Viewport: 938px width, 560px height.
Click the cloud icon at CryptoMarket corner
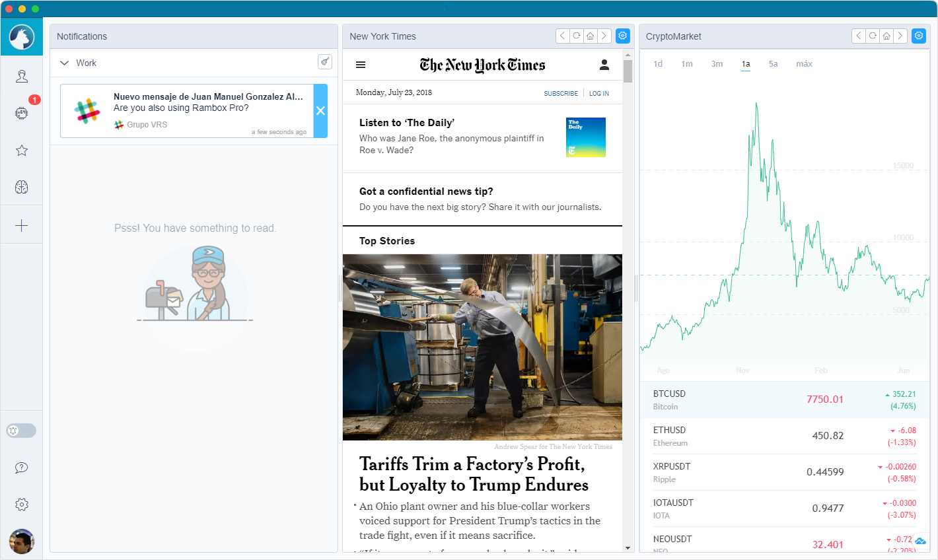tap(921, 542)
